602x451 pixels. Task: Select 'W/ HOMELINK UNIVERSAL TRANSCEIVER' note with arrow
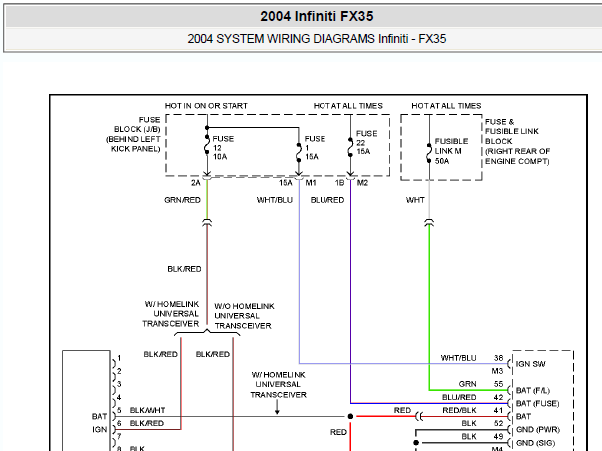pyautogui.click(x=278, y=385)
